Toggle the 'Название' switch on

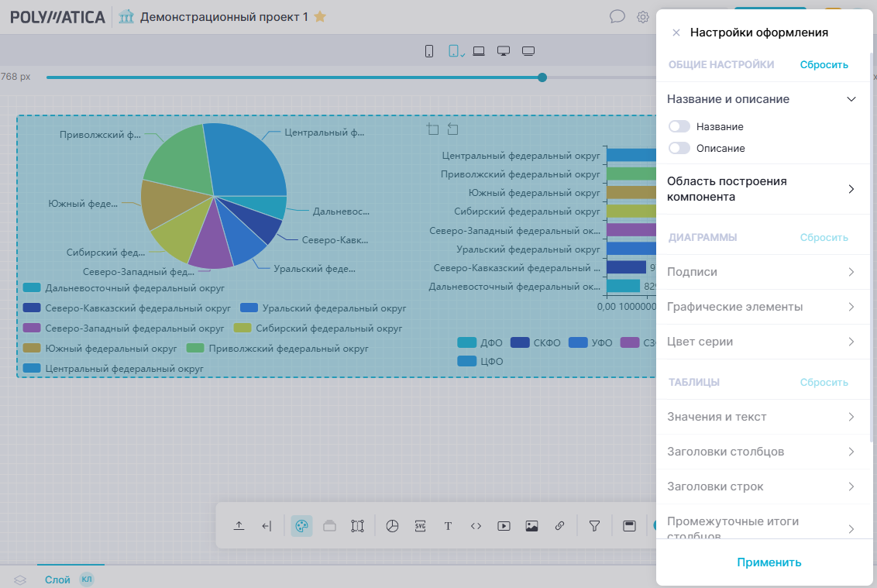point(679,126)
